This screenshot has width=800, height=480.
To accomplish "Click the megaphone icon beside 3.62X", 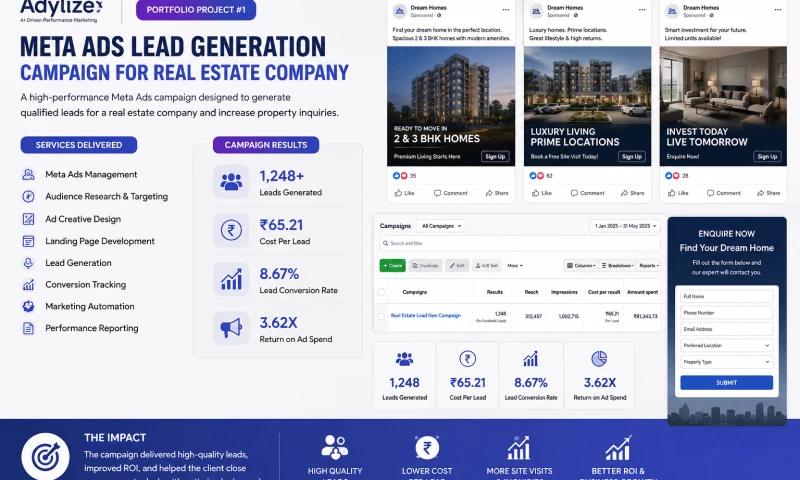I will coord(231,328).
